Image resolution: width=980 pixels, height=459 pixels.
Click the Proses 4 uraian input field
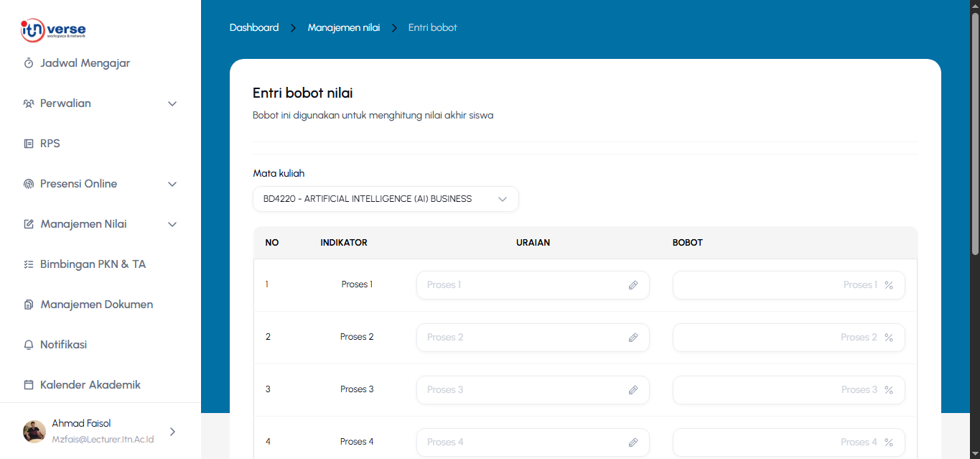[x=533, y=442]
